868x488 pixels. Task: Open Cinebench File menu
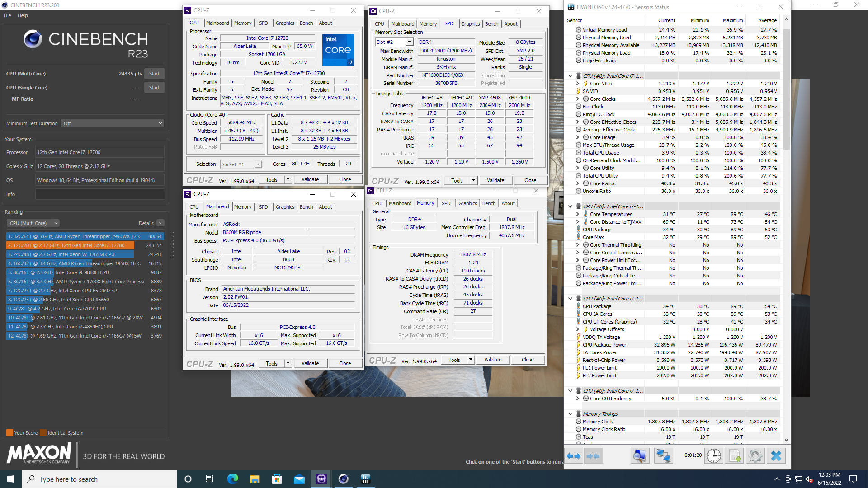coord(7,15)
